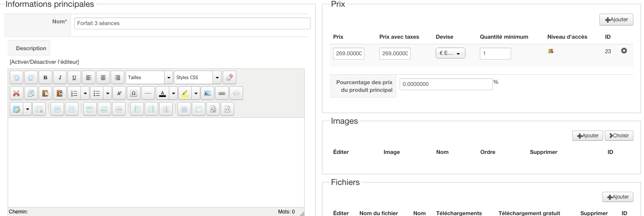The image size is (644, 216).
Task: Switch to the Description tab
Action: 31,48
